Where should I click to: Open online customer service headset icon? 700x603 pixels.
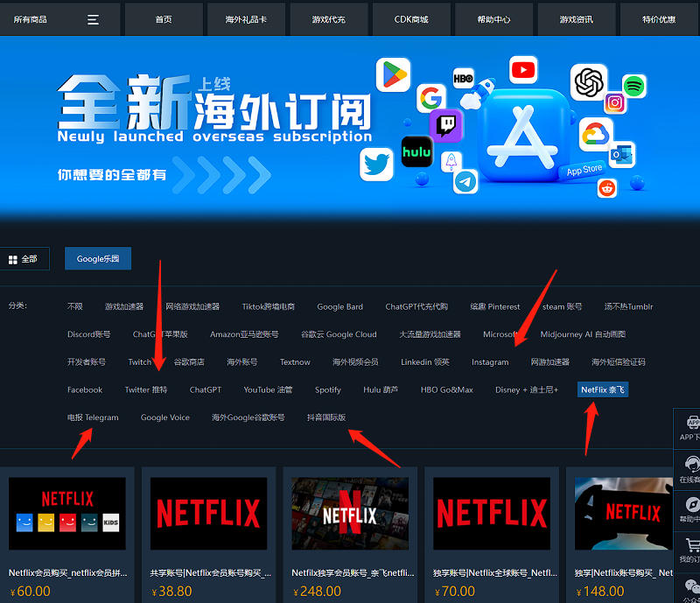click(692, 464)
